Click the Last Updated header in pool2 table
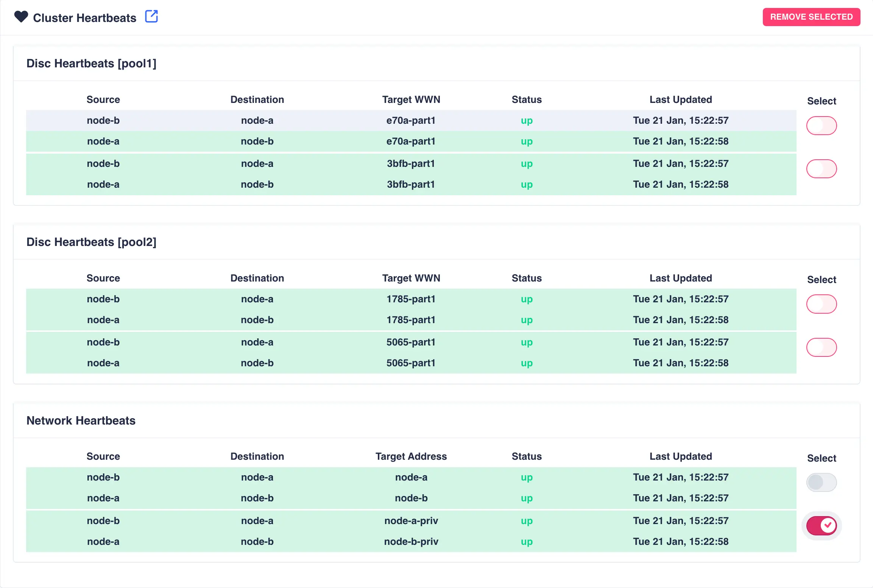The width and height of the screenshot is (873, 588). 680,278
